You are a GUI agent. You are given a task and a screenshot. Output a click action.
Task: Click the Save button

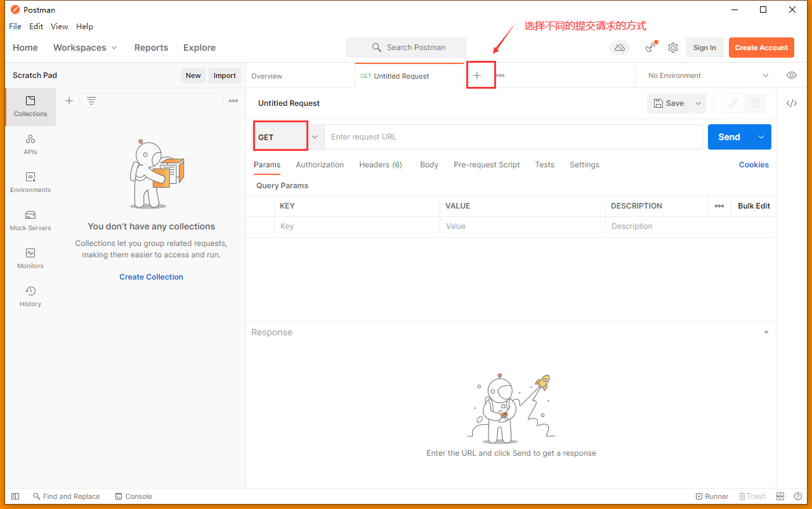point(669,103)
